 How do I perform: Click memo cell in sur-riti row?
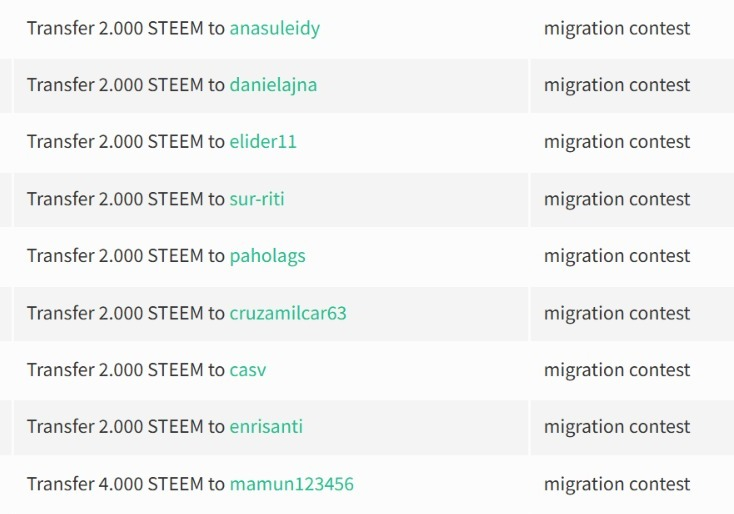coord(632,199)
